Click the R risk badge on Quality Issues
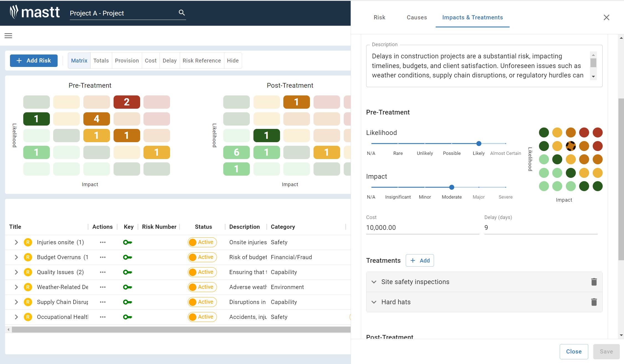This screenshot has height=364, width=624. [28, 272]
